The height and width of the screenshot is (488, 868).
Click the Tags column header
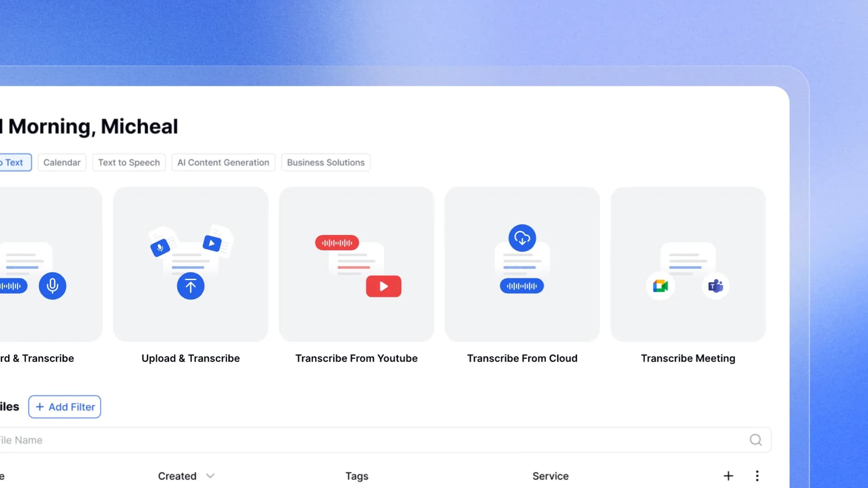(x=357, y=476)
